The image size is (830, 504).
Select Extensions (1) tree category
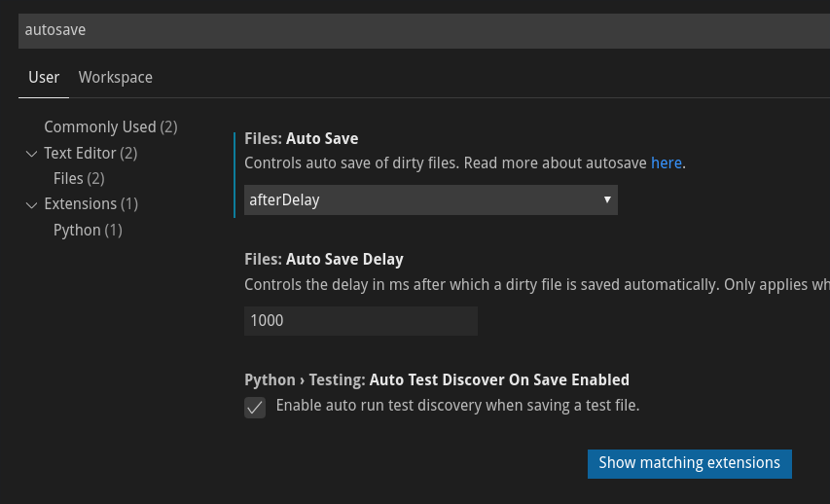[91, 203]
